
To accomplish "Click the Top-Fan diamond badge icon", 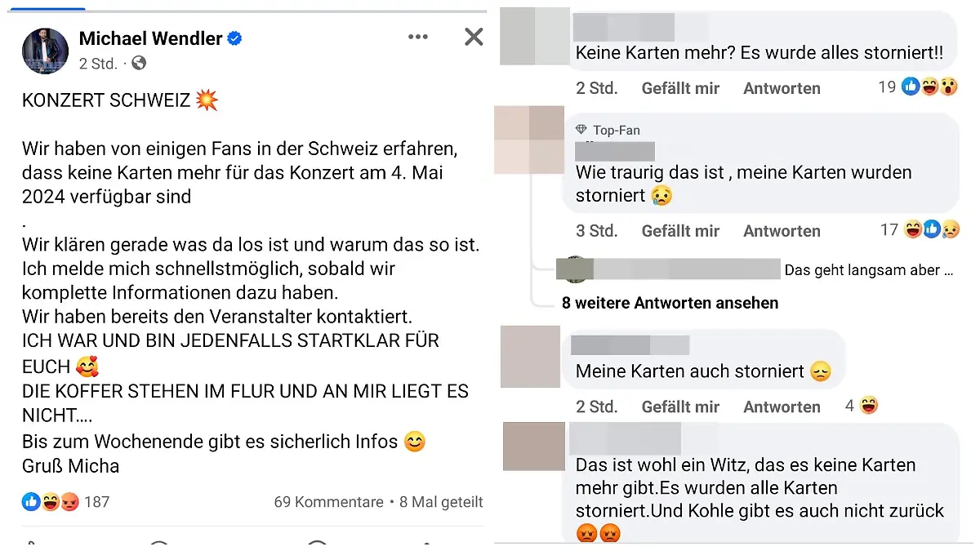I will (x=581, y=130).
